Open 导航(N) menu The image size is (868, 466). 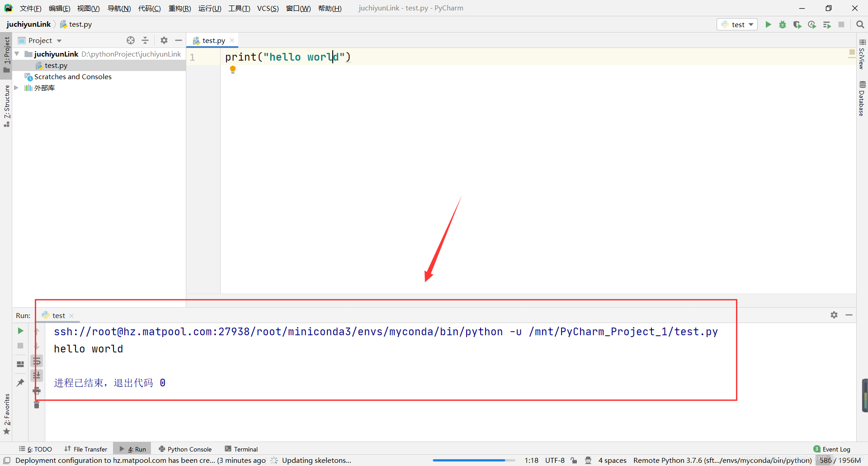point(119,8)
